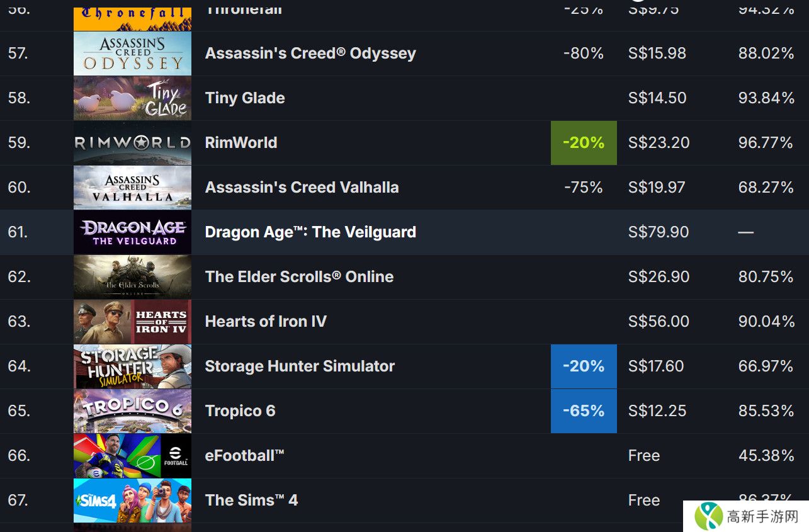
Task: Click the Storage Hunter Simulator thumbnail
Action: pos(132,366)
